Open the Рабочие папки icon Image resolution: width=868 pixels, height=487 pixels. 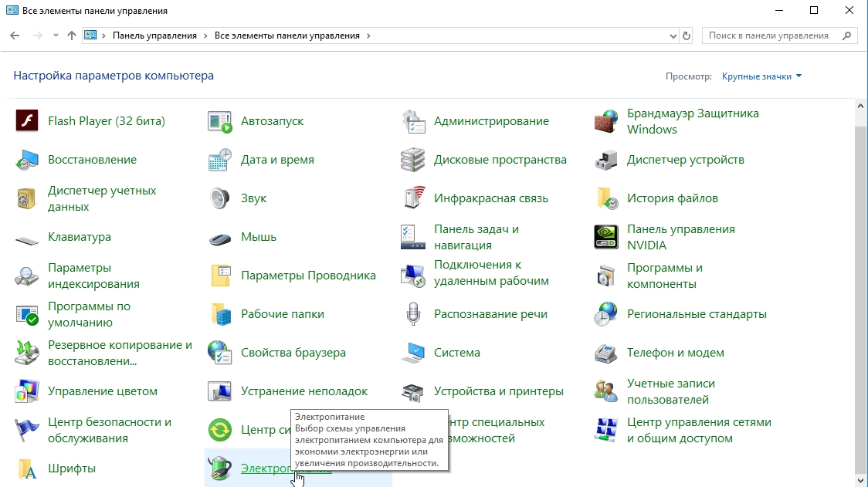click(x=220, y=314)
